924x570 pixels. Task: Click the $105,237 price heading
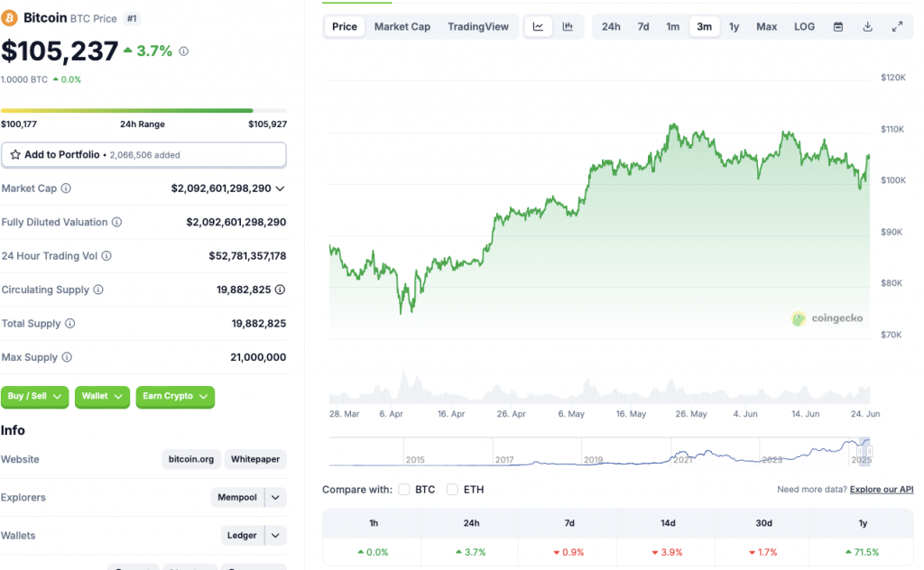click(x=60, y=51)
